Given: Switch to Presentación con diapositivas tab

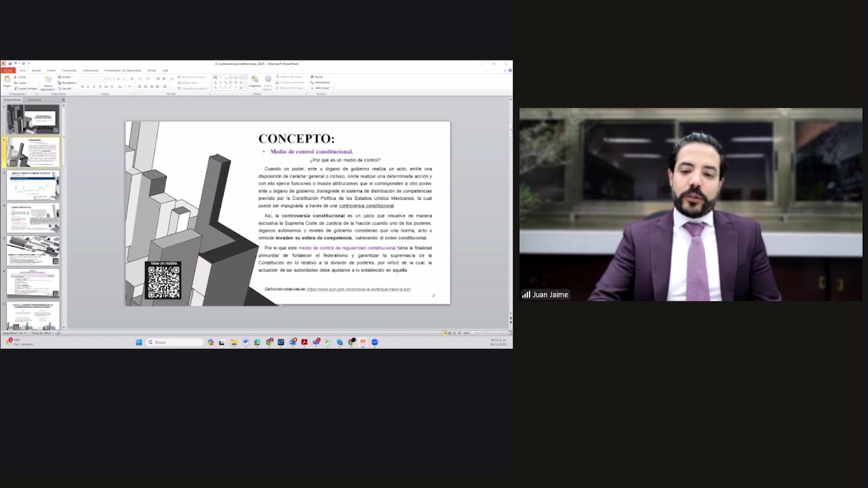Looking at the screenshot, I should pyautogui.click(x=123, y=70).
